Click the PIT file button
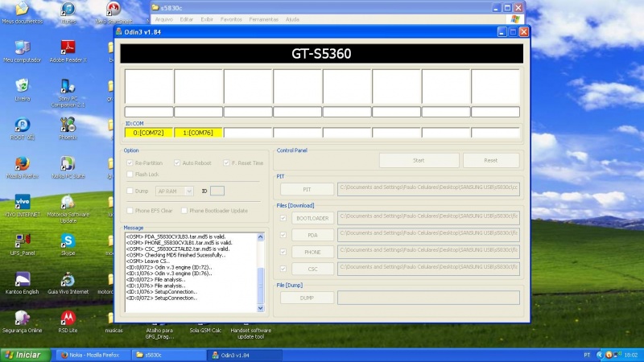The image size is (644, 362). point(307,189)
